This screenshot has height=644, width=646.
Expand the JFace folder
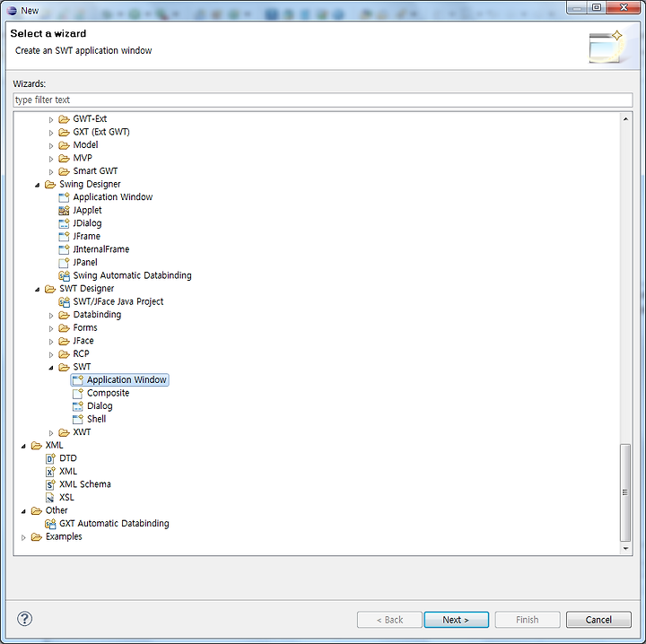[51, 342]
